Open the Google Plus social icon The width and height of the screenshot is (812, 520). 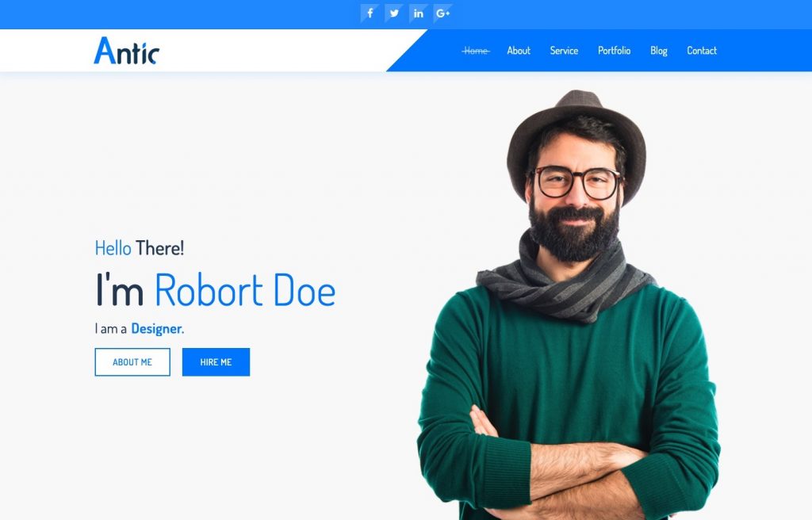click(442, 13)
